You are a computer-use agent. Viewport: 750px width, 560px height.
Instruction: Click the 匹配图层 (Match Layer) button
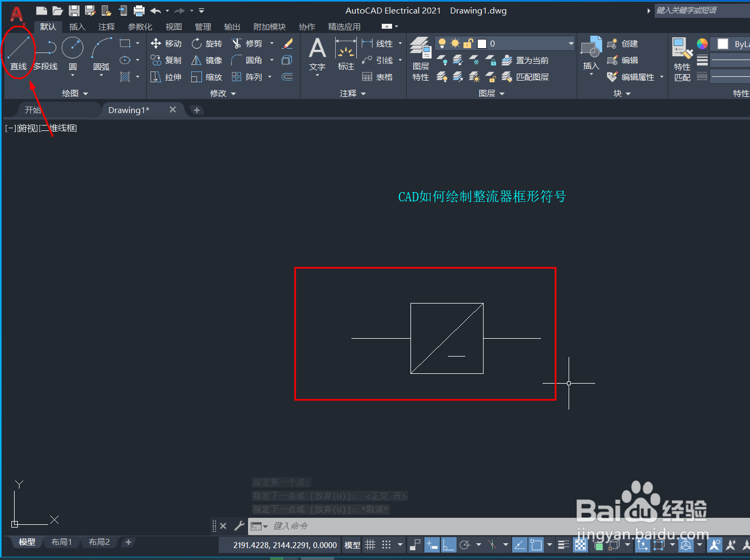[525, 77]
